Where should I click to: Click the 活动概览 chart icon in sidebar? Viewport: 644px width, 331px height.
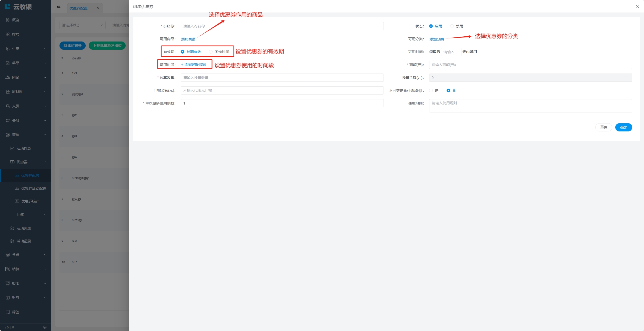tap(12, 148)
